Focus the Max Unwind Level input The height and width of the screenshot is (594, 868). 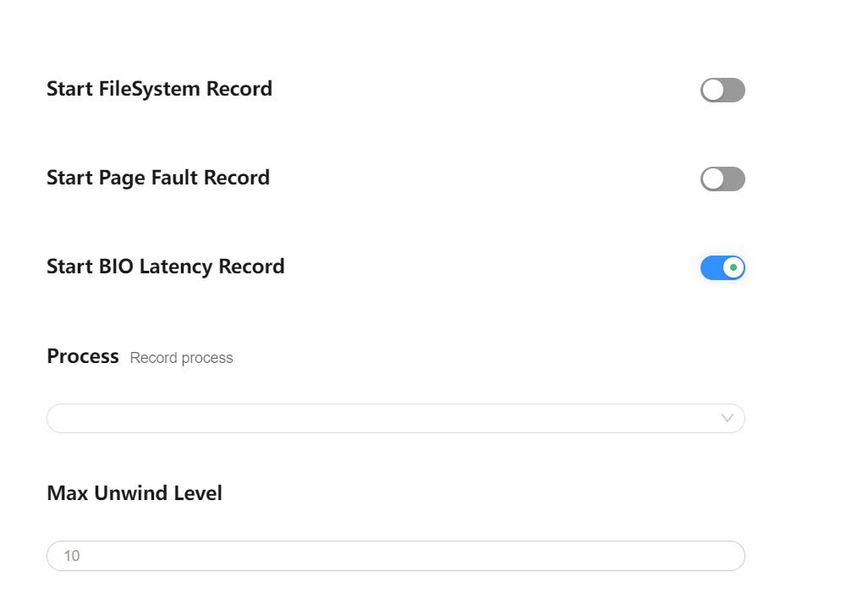[x=395, y=556]
